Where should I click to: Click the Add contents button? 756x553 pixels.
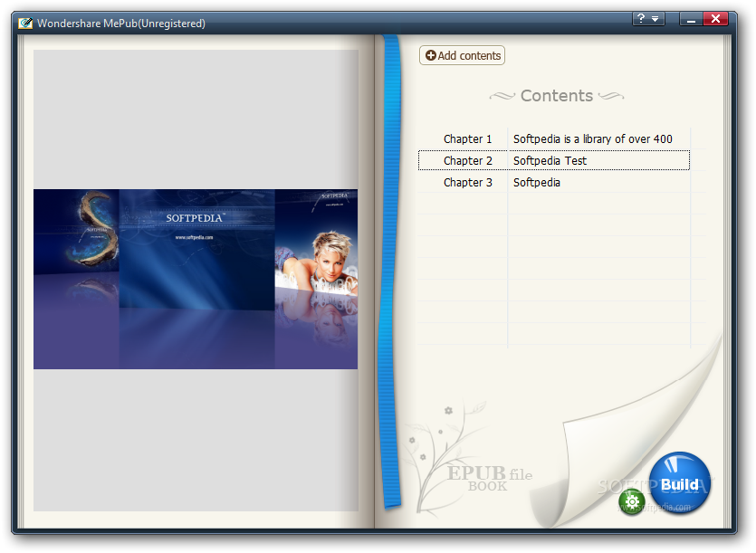(x=462, y=55)
